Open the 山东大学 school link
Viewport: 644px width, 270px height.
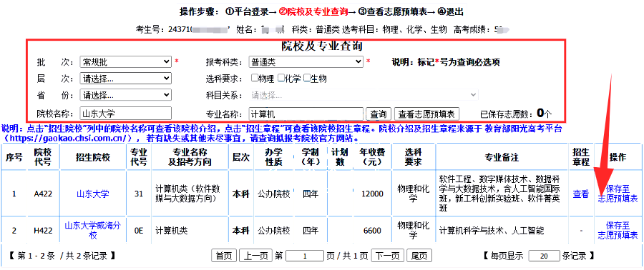click(93, 194)
